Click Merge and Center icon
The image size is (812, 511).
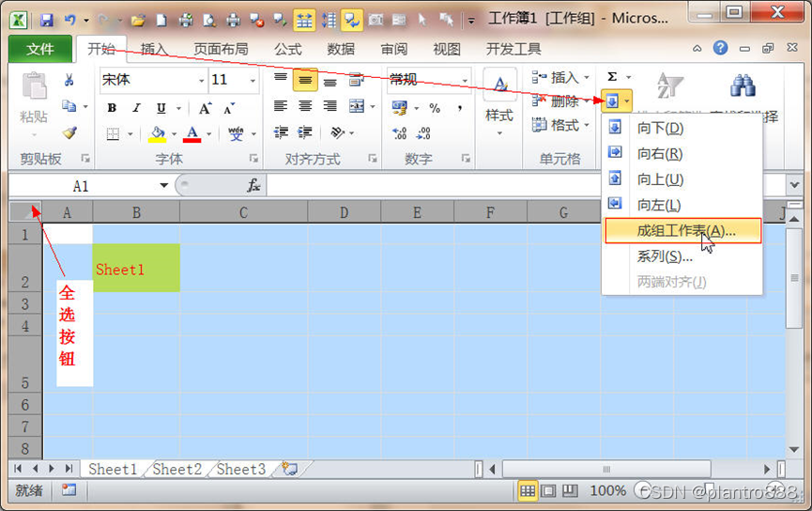click(x=357, y=106)
